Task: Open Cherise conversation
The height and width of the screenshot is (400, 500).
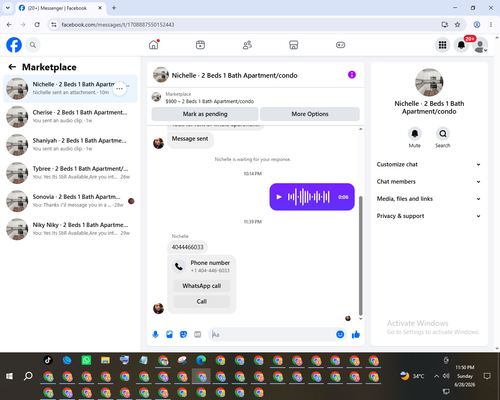Action: (x=70, y=117)
